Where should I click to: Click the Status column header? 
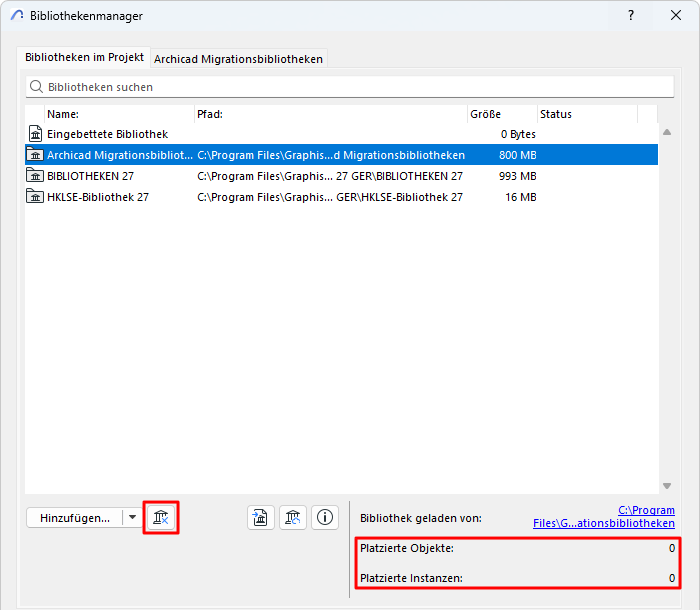[588, 114]
